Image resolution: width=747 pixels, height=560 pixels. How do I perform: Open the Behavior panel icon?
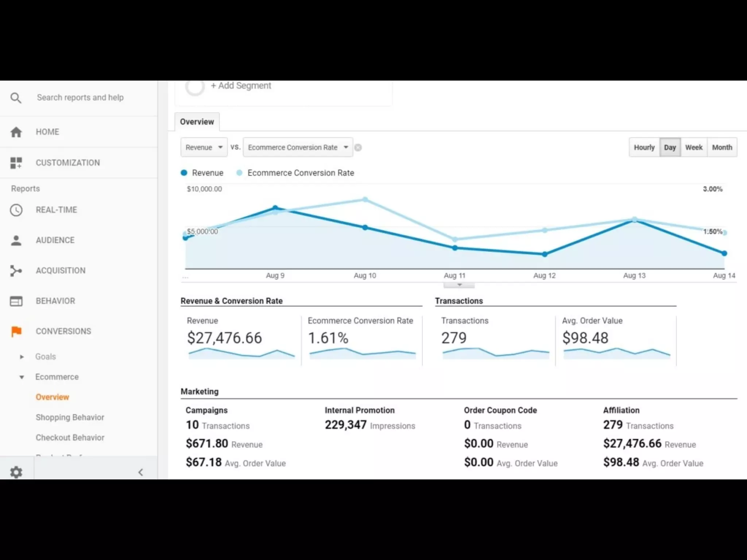(16, 301)
